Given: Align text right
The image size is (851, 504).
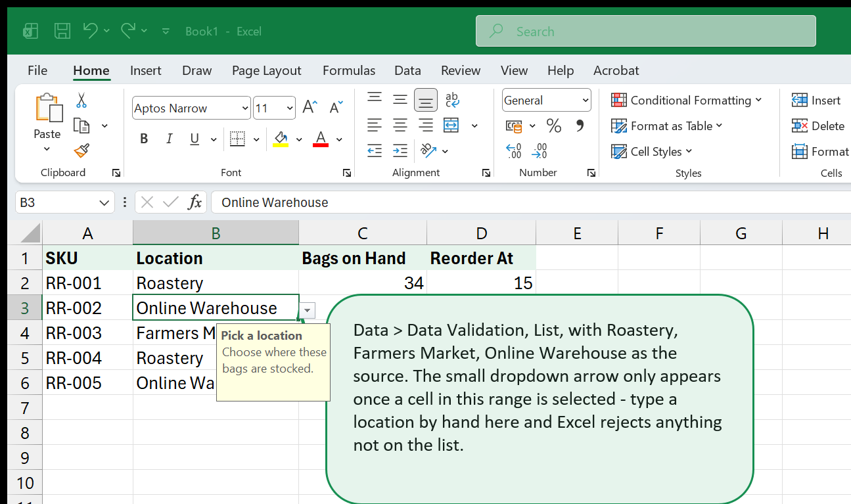Looking at the screenshot, I should coord(426,125).
